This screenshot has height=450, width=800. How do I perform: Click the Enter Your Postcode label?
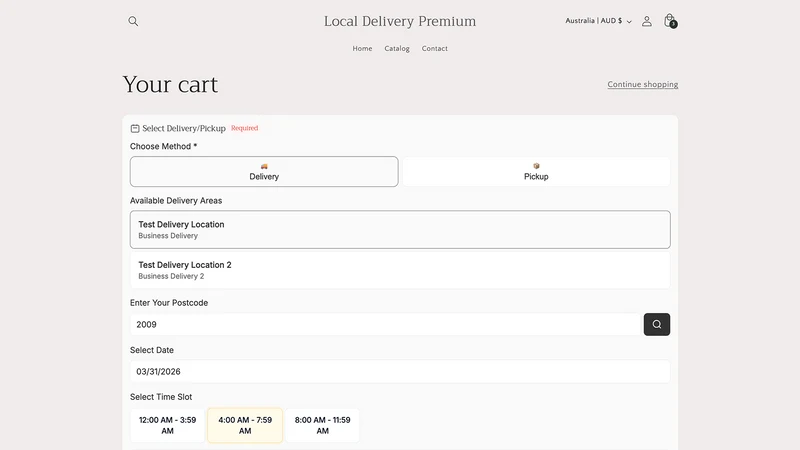pyautogui.click(x=169, y=303)
